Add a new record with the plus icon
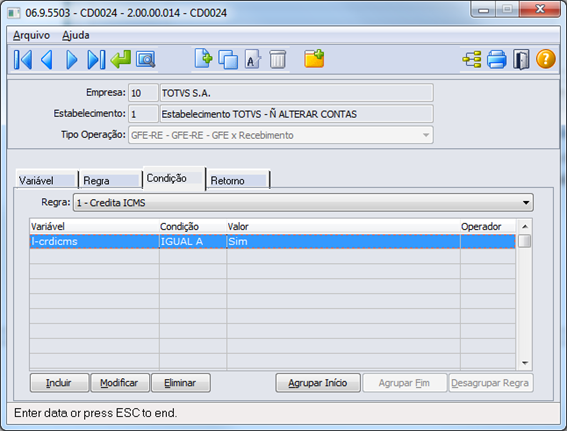567x431 pixels. click(x=203, y=59)
